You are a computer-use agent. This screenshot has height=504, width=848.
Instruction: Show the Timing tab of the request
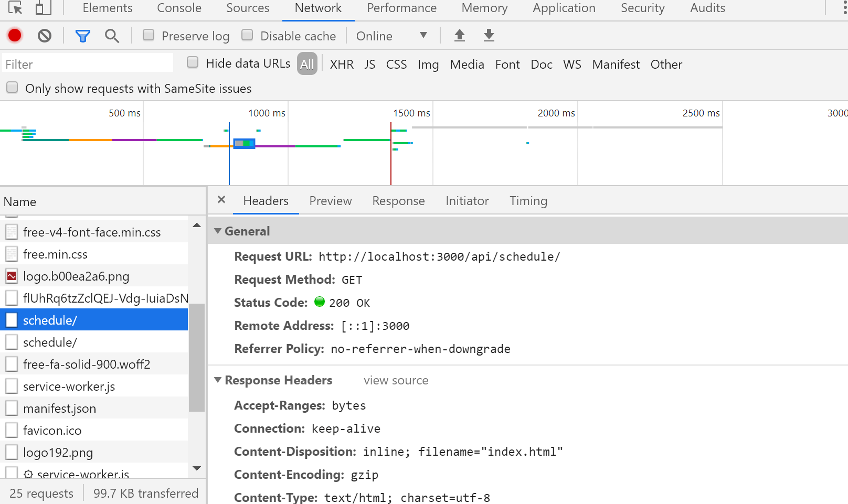[x=528, y=201]
